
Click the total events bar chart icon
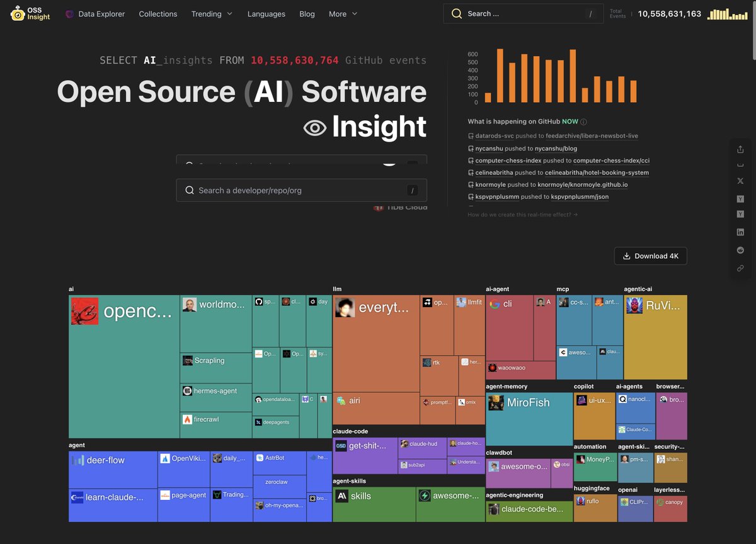coord(726,14)
